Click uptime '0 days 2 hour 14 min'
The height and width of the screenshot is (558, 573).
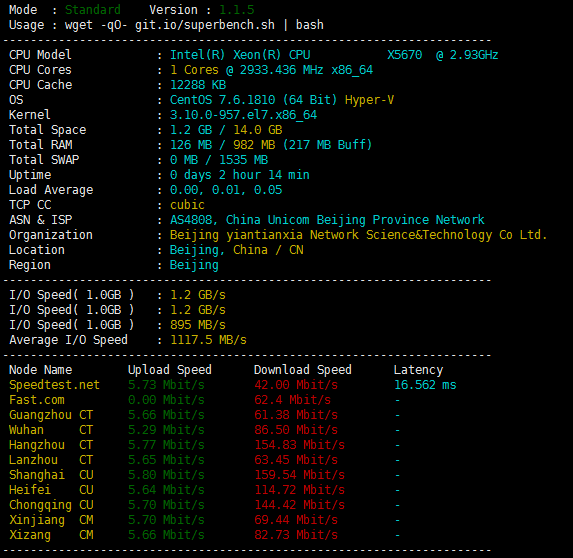point(240,175)
